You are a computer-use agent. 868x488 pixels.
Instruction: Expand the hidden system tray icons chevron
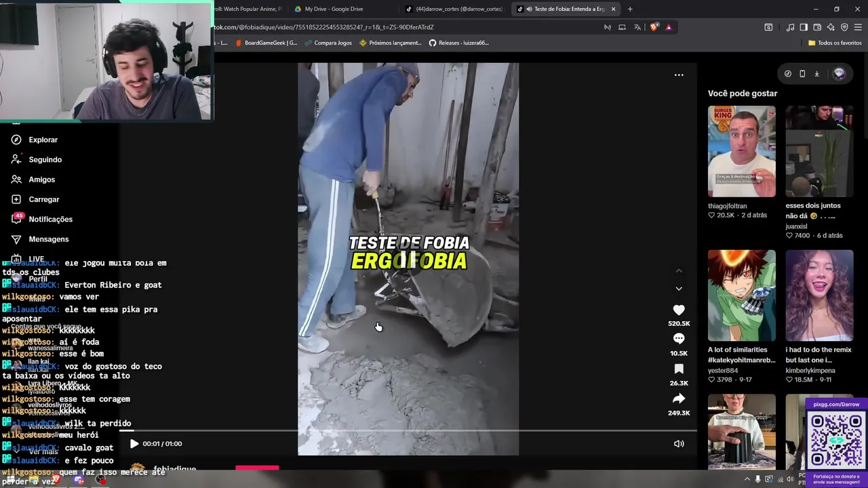(747, 479)
